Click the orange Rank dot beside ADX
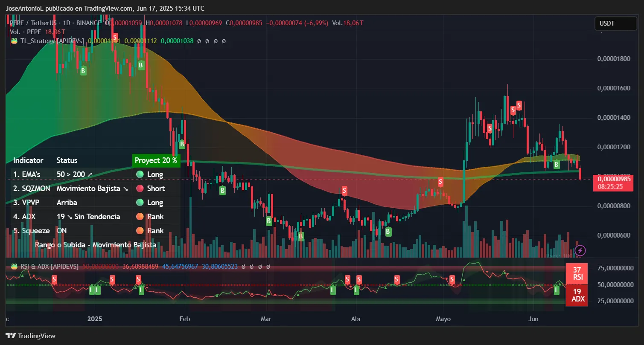Viewport: 644px width, 345px height. pyautogui.click(x=139, y=216)
